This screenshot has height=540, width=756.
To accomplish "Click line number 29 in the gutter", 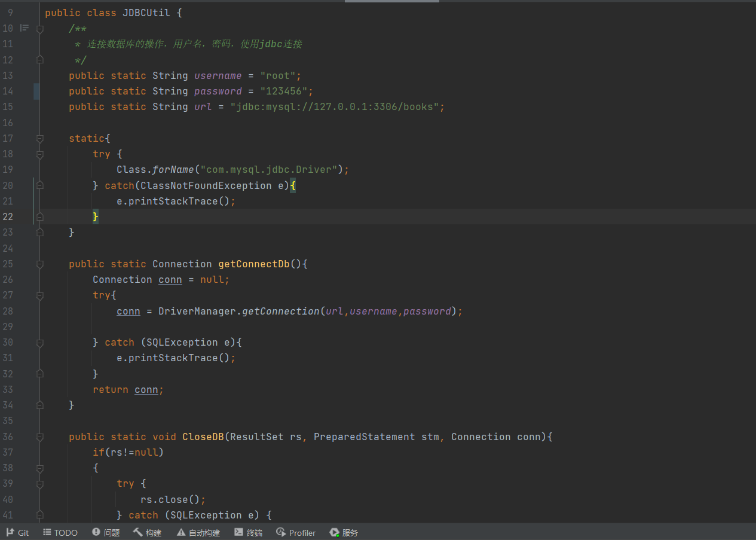I will [x=8, y=327].
